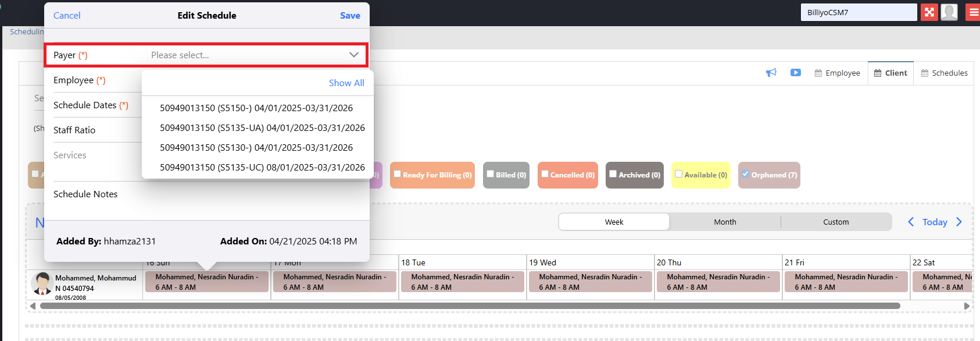Click the megaphone announcements icon
This screenshot has height=341, width=980.
(771, 73)
